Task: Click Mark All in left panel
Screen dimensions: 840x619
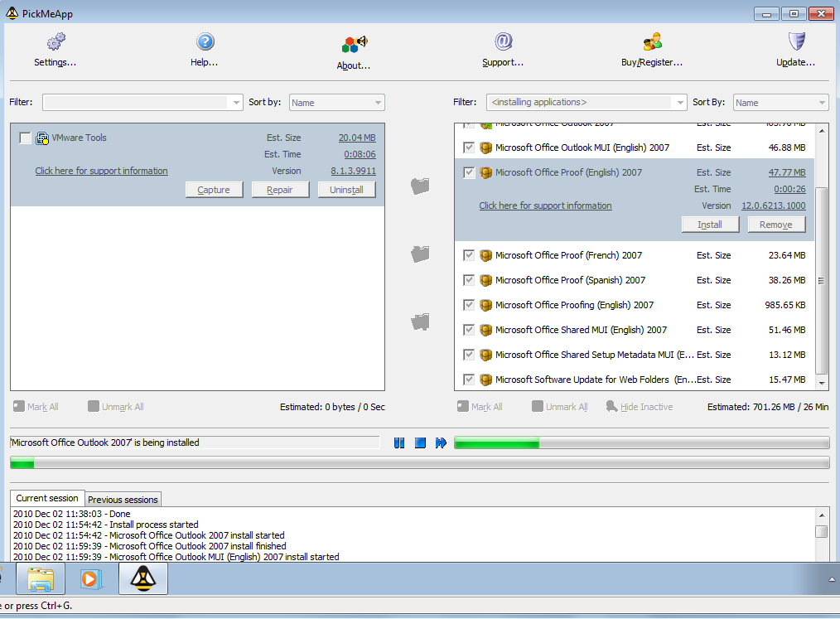Action: pos(36,407)
